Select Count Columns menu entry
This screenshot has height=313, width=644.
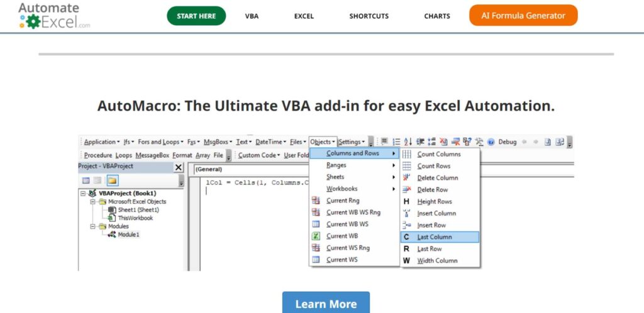coord(440,154)
